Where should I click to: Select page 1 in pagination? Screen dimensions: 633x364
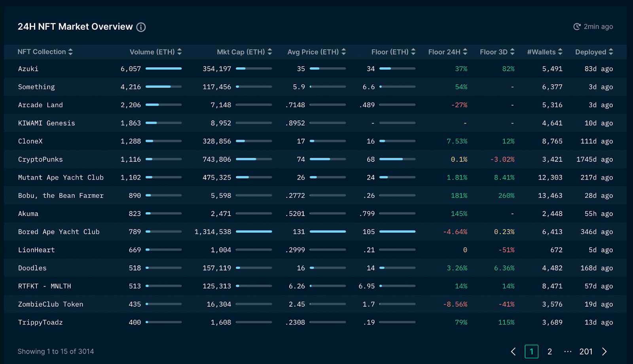pyautogui.click(x=532, y=351)
